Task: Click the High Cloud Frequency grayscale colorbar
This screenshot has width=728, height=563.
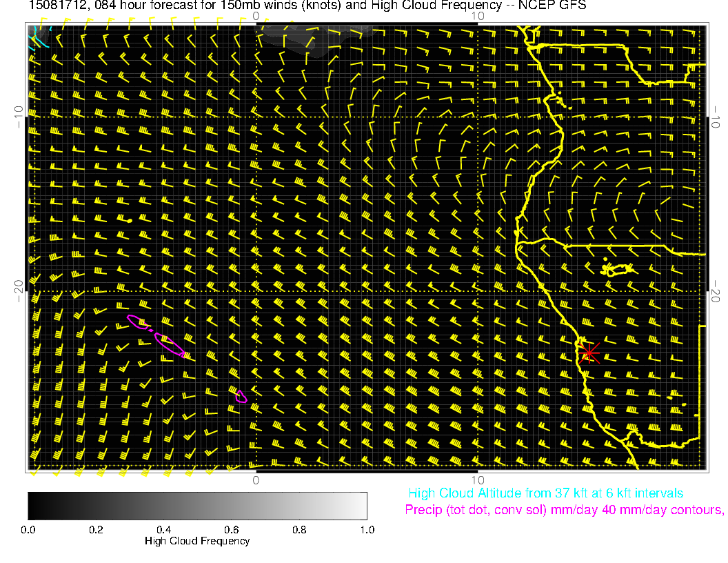Action: point(197,505)
